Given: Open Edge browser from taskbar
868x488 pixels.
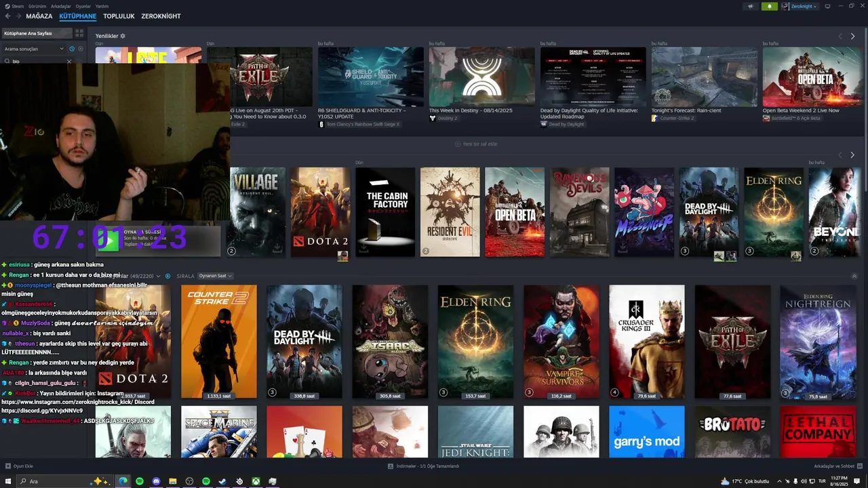Looking at the screenshot, I should [123, 481].
